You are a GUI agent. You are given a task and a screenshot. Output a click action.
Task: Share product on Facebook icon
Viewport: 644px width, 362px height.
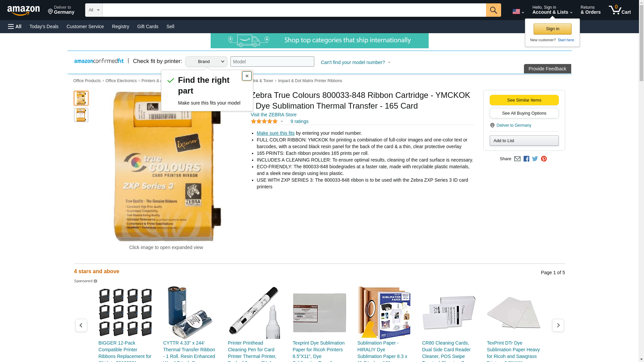click(x=526, y=159)
